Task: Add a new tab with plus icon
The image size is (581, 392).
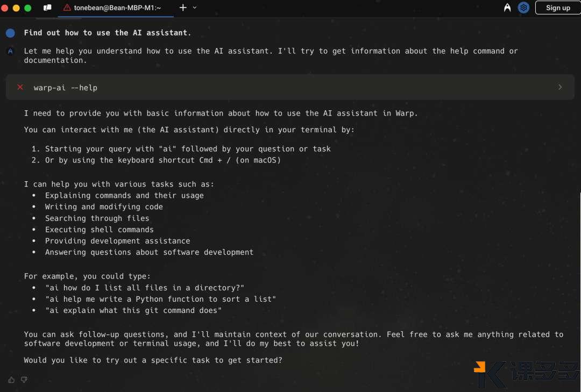Action: click(x=183, y=8)
